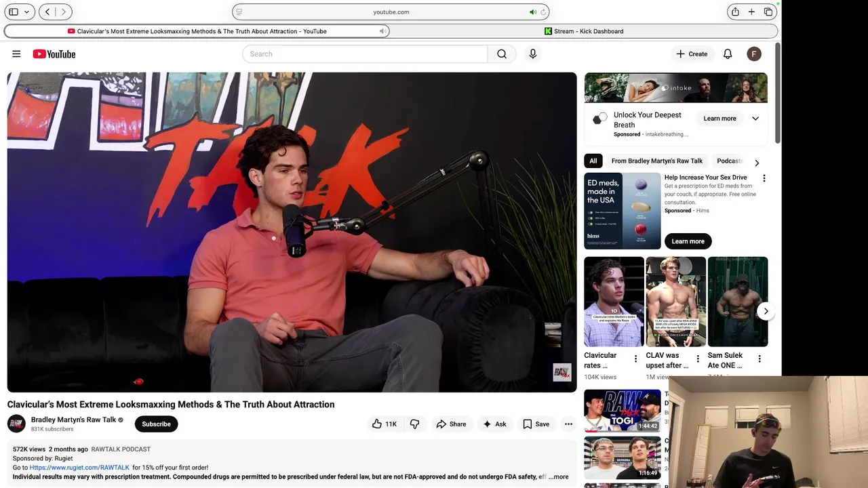Share the video

[x=451, y=424]
